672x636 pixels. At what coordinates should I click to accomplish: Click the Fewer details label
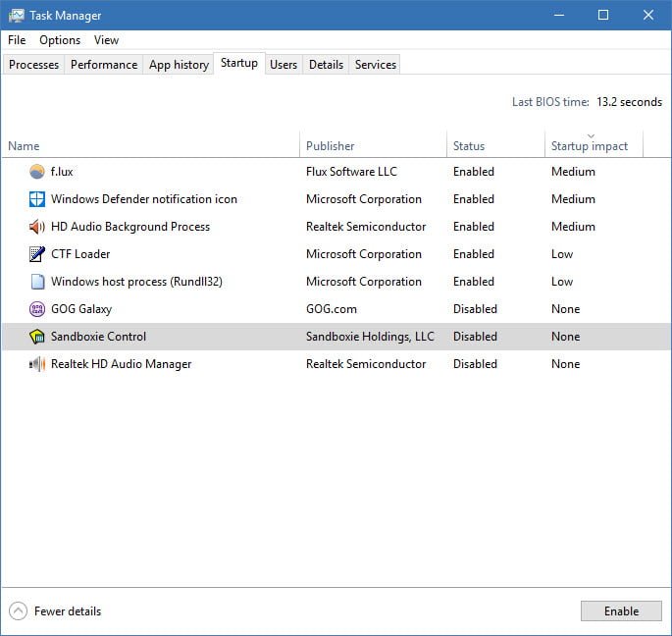68,611
